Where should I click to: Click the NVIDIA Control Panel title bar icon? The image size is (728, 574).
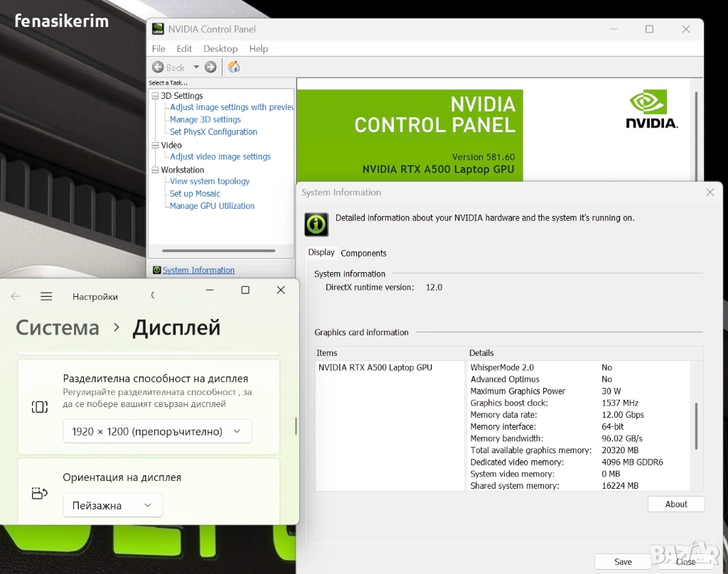pyautogui.click(x=157, y=29)
